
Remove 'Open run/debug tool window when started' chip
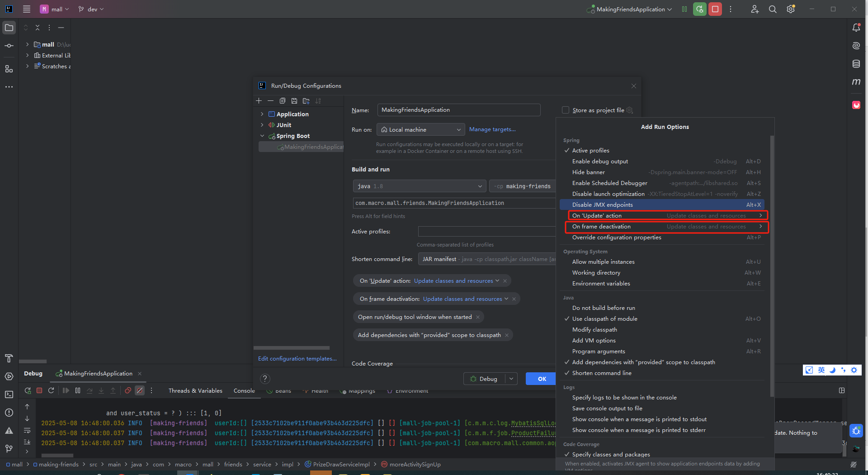478,317
